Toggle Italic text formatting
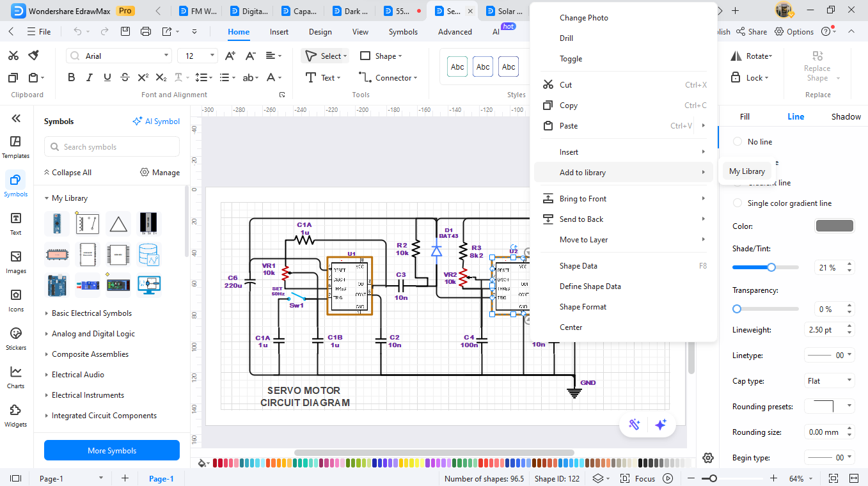 click(90, 77)
